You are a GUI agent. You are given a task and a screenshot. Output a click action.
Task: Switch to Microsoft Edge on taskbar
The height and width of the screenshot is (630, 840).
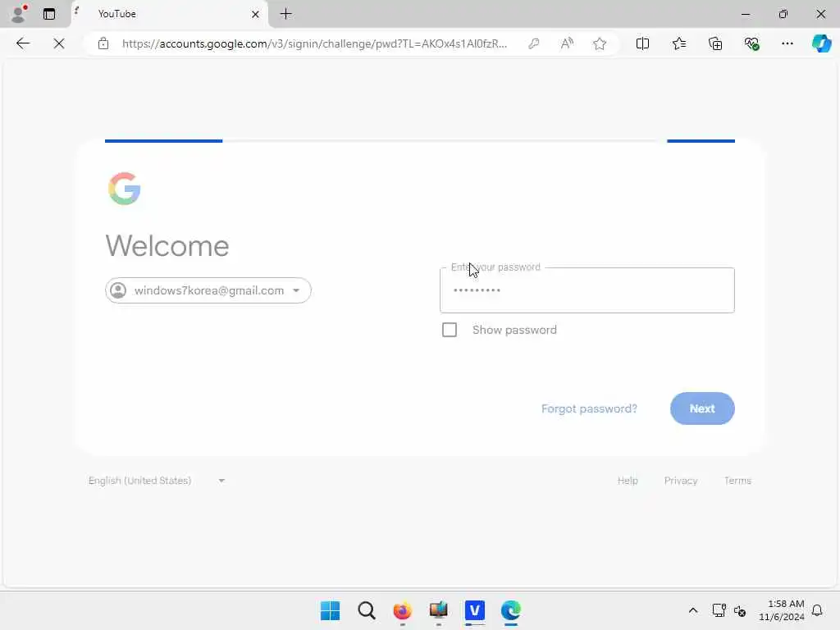coord(511,610)
